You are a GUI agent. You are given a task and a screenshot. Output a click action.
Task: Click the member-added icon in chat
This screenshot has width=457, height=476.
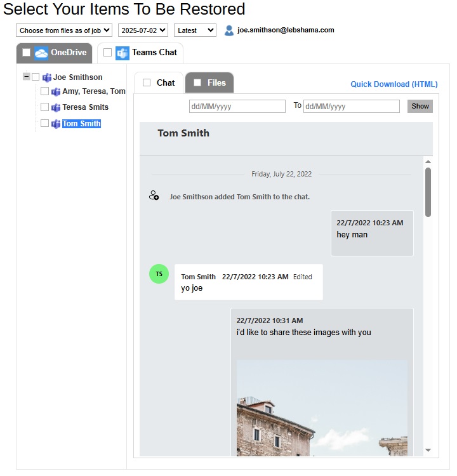tap(154, 195)
